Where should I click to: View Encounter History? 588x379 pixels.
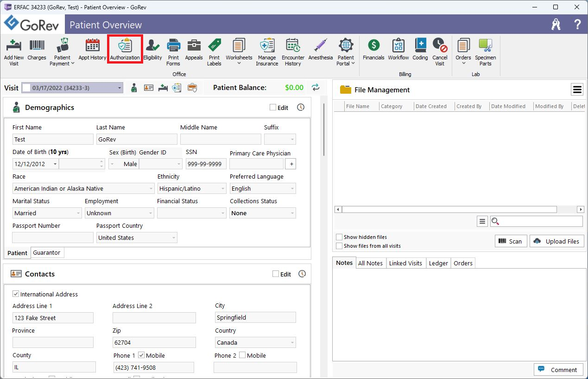coord(293,52)
